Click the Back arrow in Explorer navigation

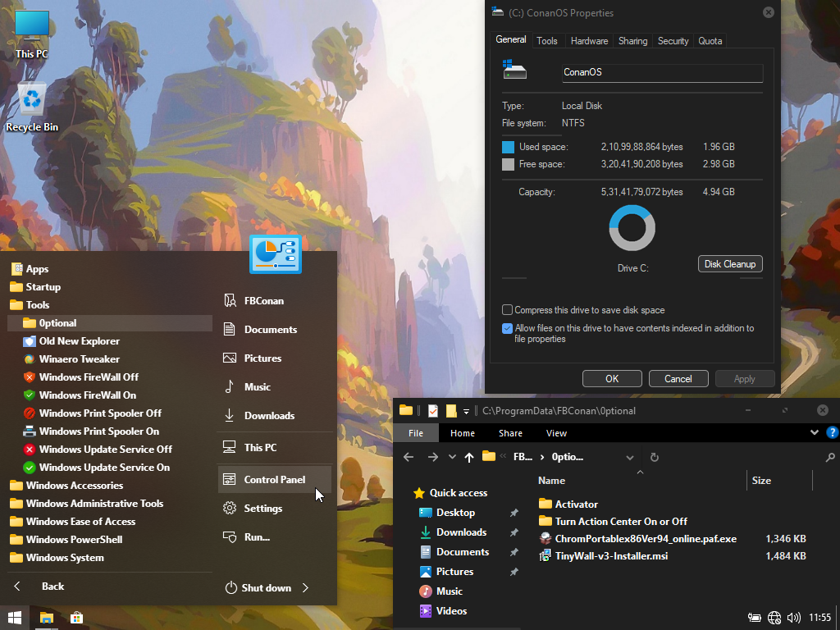pos(409,457)
